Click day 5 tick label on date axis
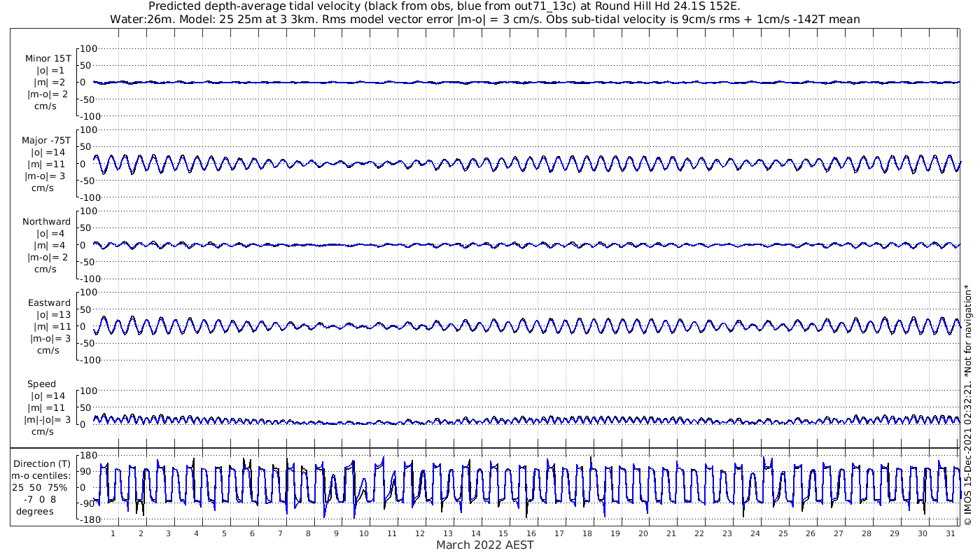Image resolution: width=980 pixels, height=560 pixels. pos(225,533)
